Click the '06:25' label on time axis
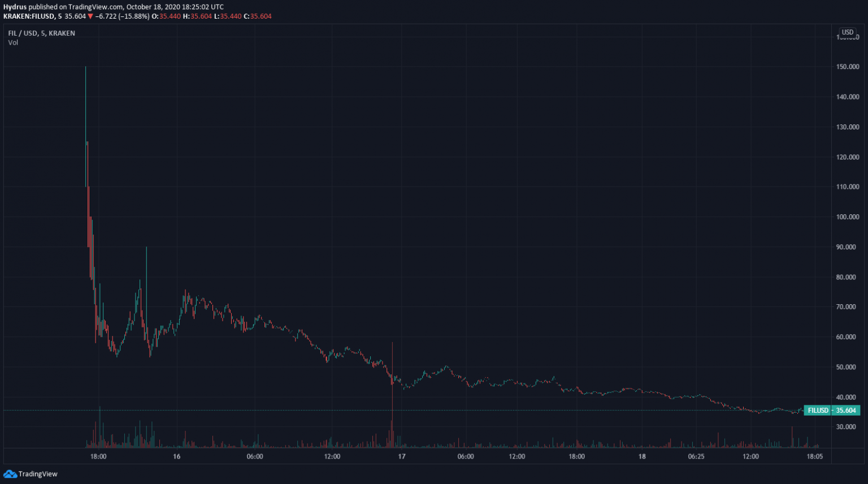Viewport: 868px width, 484px height. click(696, 456)
